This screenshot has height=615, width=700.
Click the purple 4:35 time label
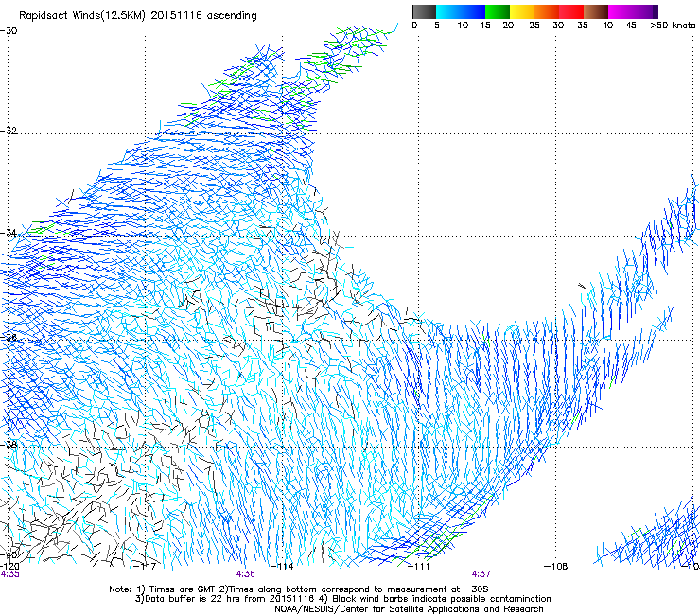click(x=9, y=574)
